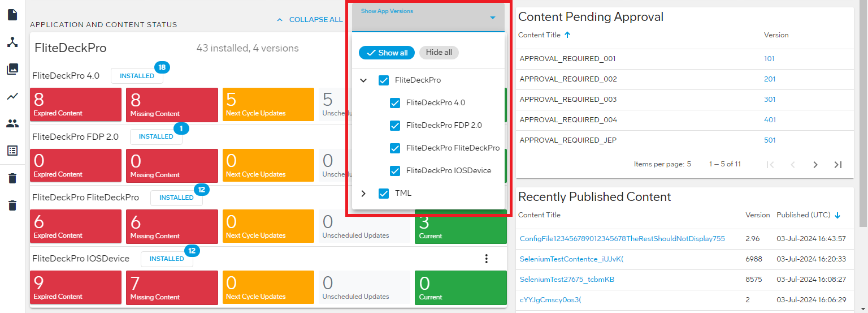868x313 pixels.
Task: Click 0 Unscheduled Updates tile for FliteDeckPro FliteDeckPro
Action: (x=364, y=226)
